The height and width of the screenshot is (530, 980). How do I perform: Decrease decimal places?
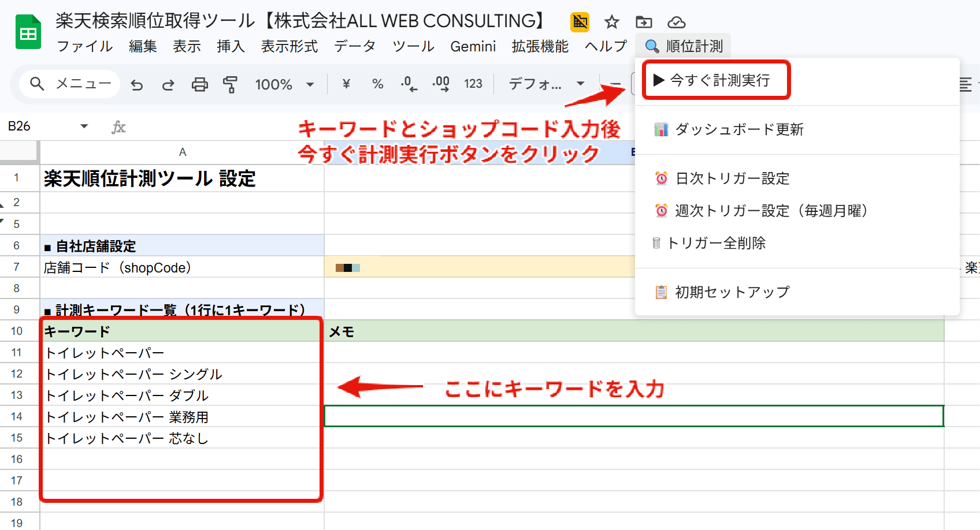(409, 84)
